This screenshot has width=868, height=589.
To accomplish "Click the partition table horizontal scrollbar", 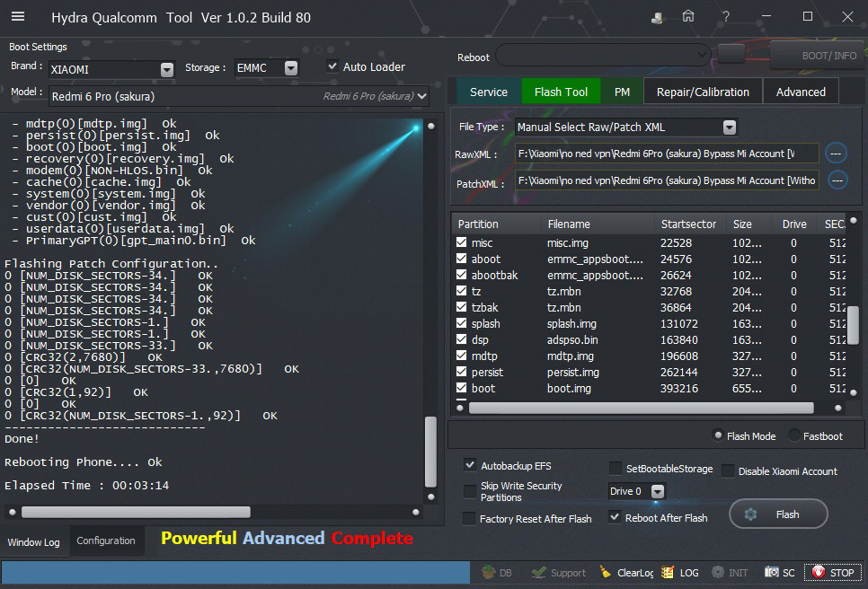I will coord(641,409).
